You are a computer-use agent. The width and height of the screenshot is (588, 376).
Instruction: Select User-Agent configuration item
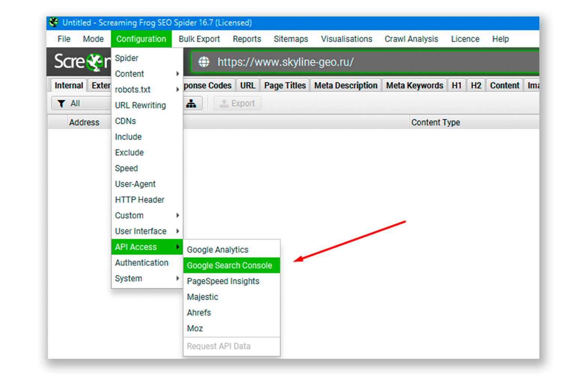(147, 184)
